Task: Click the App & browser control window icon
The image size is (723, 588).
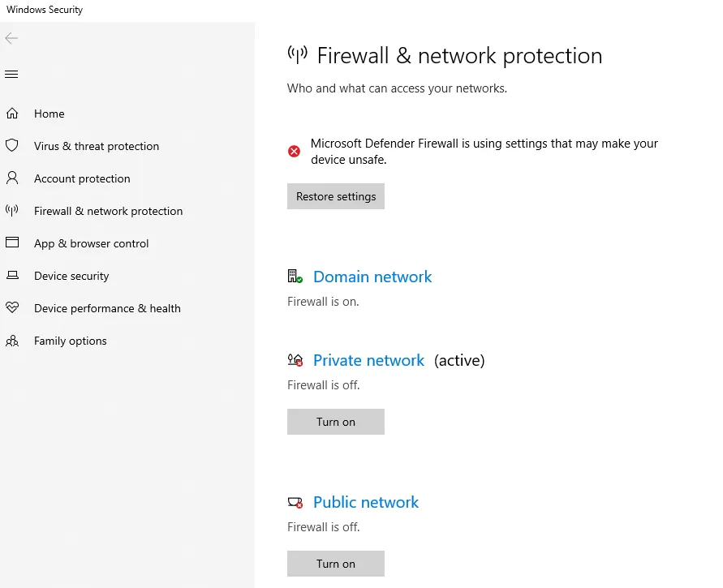Action: [x=12, y=242]
